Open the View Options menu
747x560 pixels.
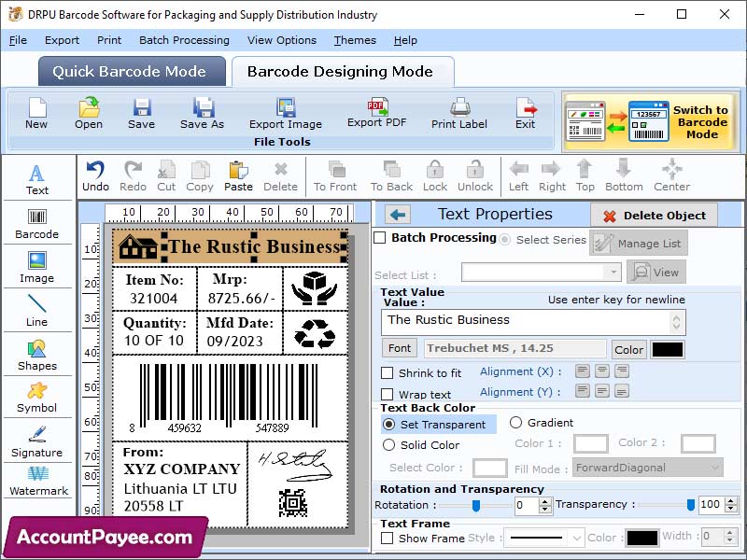tap(280, 40)
